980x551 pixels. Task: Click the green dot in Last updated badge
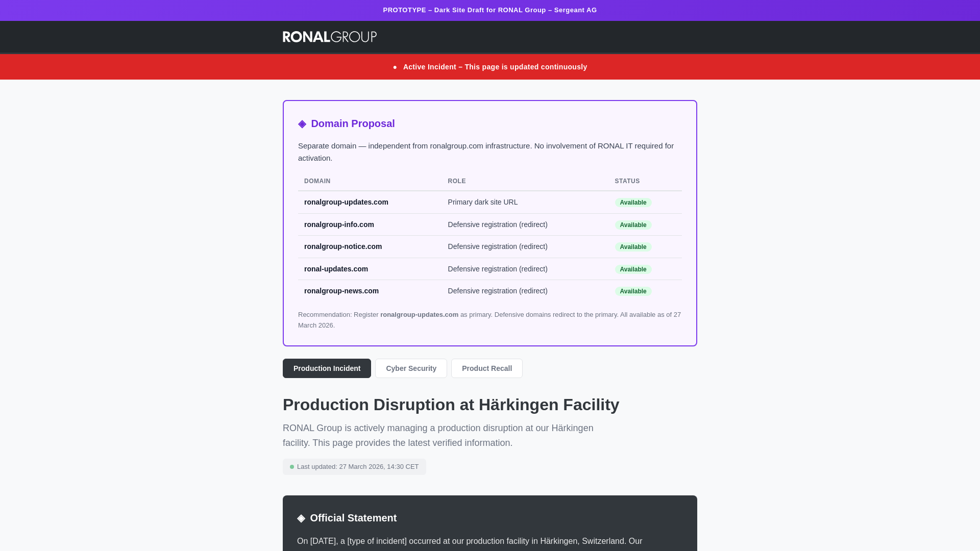pyautogui.click(x=292, y=467)
